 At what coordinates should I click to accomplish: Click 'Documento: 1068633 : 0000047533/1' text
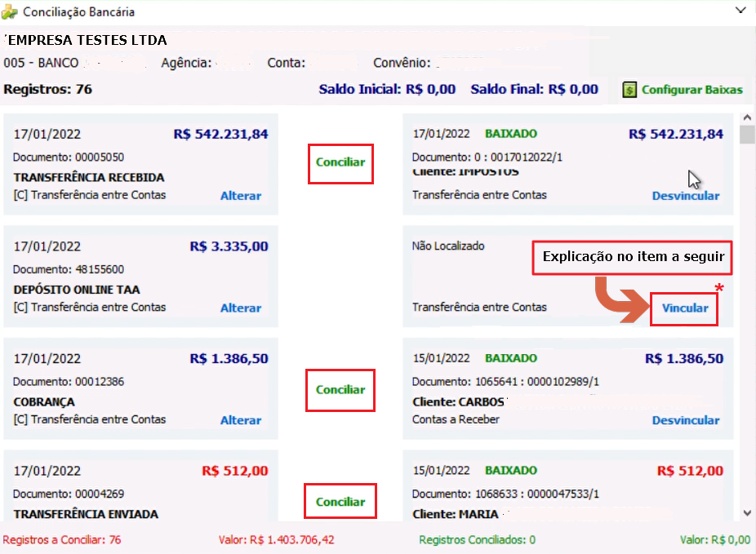point(505,494)
